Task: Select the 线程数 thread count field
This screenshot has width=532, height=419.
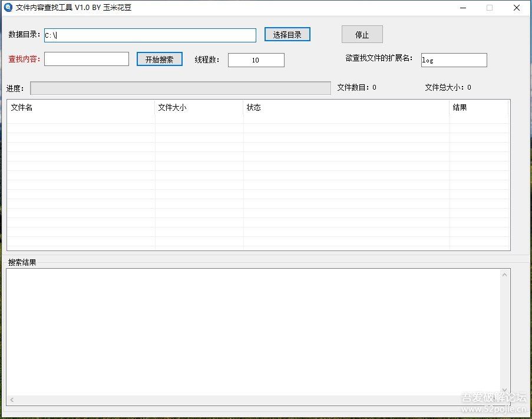Action: pos(256,60)
